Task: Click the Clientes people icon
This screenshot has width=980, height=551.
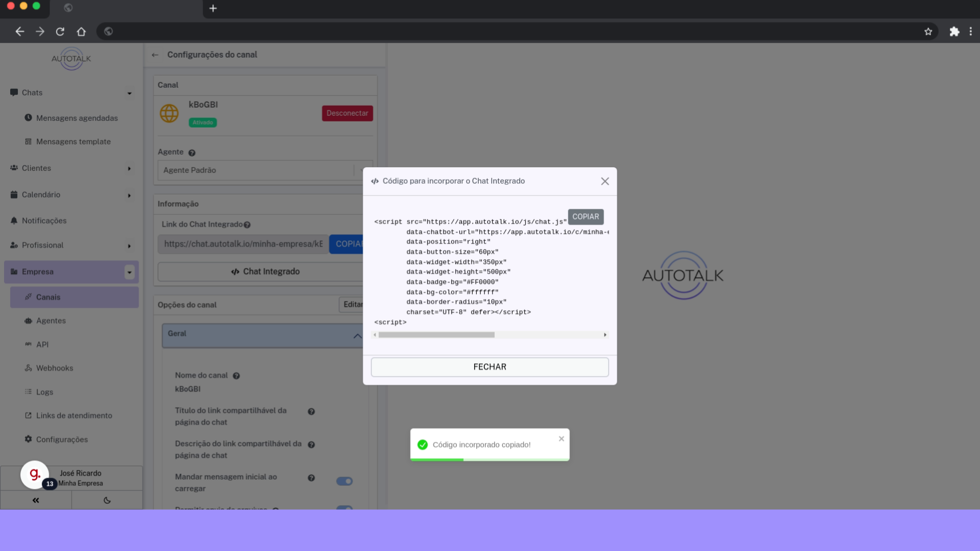Action: pyautogui.click(x=14, y=168)
